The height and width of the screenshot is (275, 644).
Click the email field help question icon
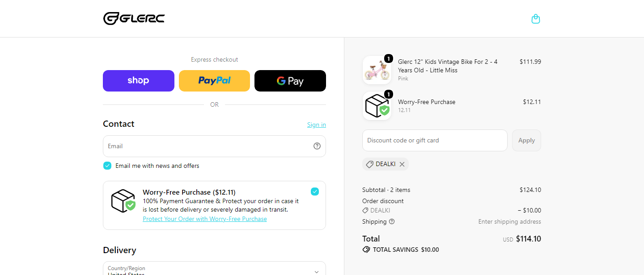(x=317, y=146)
